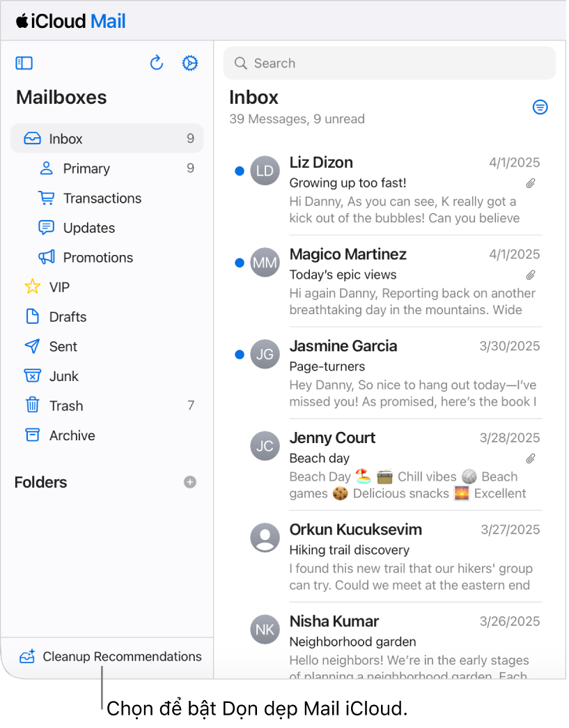Open the Trash mailbox
The height and width of the screenshot is (728, 569).
click(107, 405)
